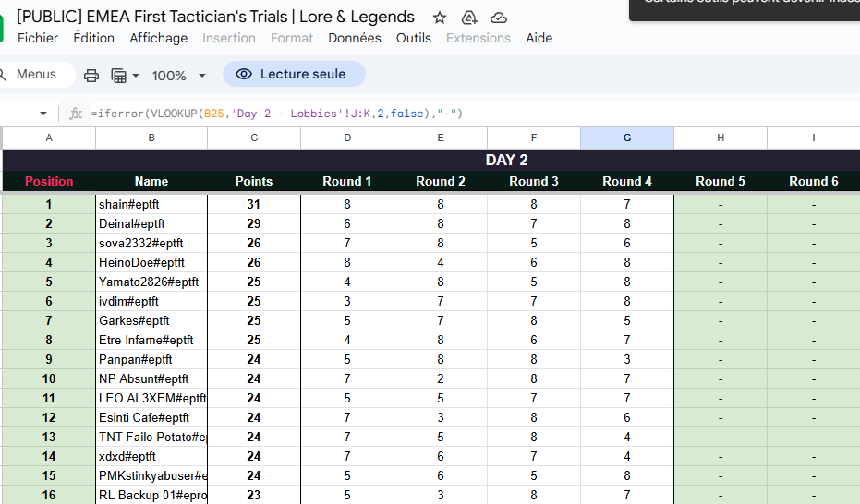Click the Position header cell

pos(49,181)
